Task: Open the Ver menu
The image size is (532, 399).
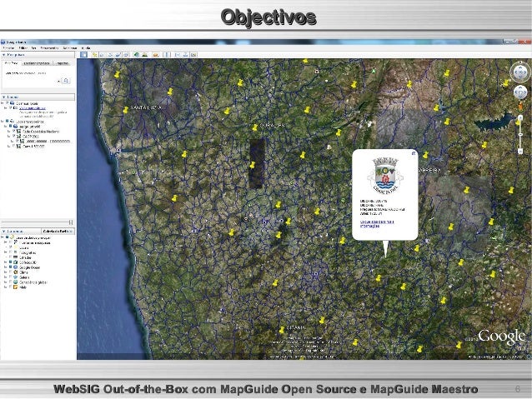Action: (33, 48)
